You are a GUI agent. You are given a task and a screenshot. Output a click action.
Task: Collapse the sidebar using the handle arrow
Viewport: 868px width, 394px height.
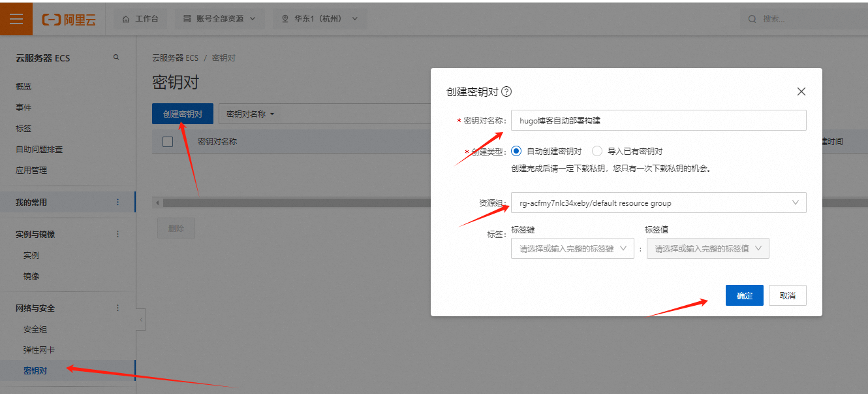(141, 320)
